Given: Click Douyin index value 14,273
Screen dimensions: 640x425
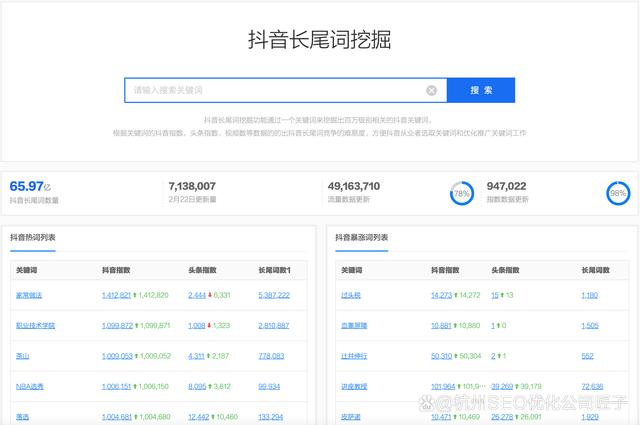Looking at the screenshot, I should (442, 295).
